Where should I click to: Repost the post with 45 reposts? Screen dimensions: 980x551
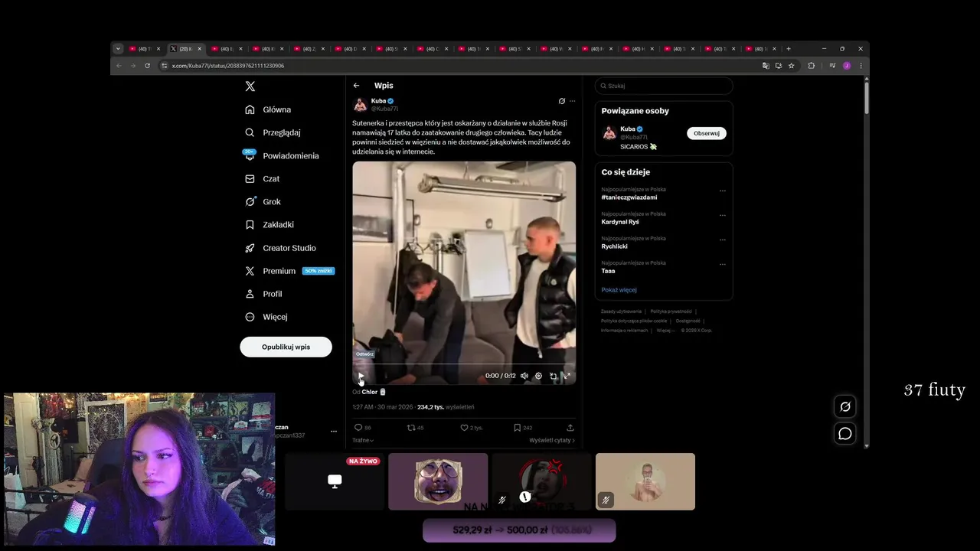click(x=415, y=428)
